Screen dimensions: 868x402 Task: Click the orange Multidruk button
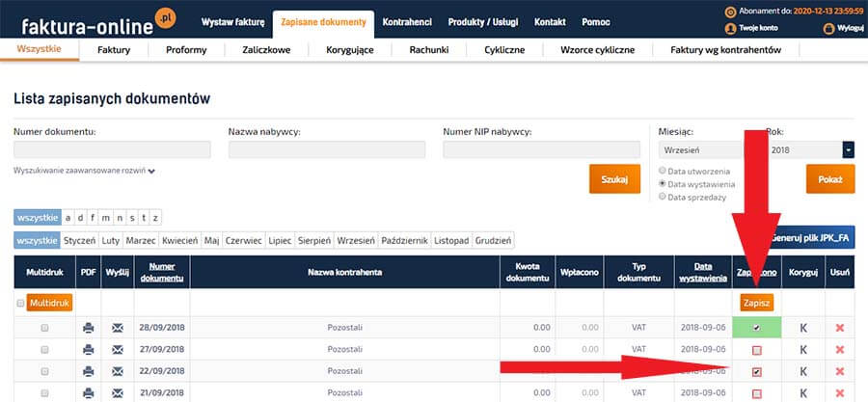tap(49, 303)
